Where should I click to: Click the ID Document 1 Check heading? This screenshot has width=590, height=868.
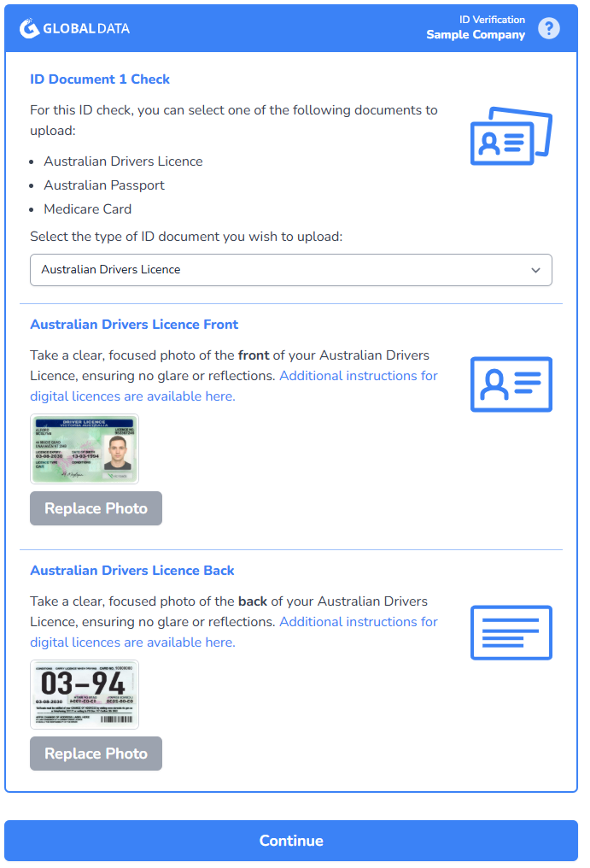tap(100, 79)
